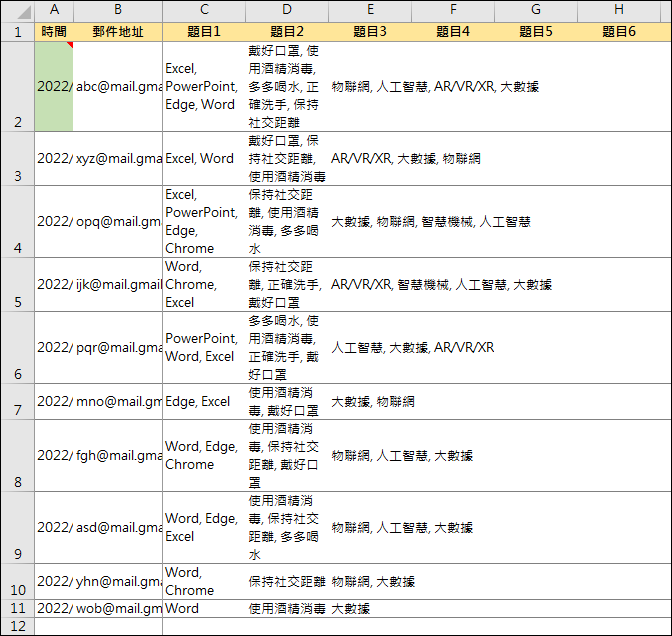This screenshot has height=636, width=672.
Task: Click the opq@mail.gm email cell
Action: (x=118, y=222)
